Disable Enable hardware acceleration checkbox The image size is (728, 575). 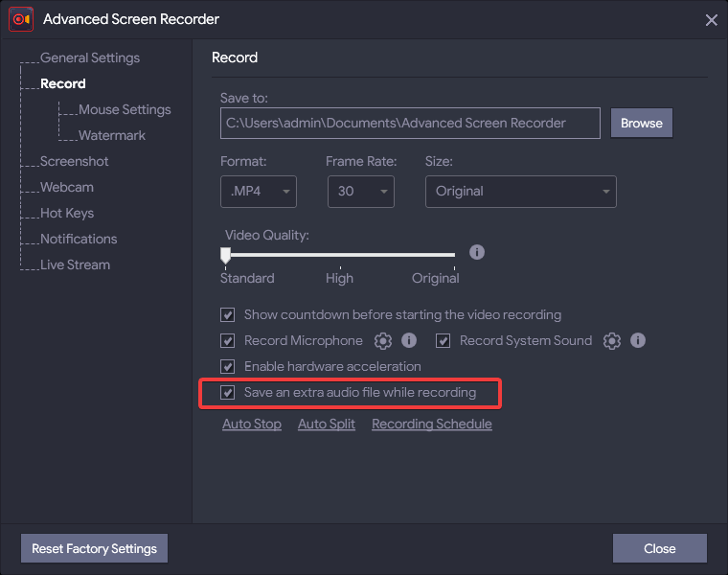pos(228,366)
